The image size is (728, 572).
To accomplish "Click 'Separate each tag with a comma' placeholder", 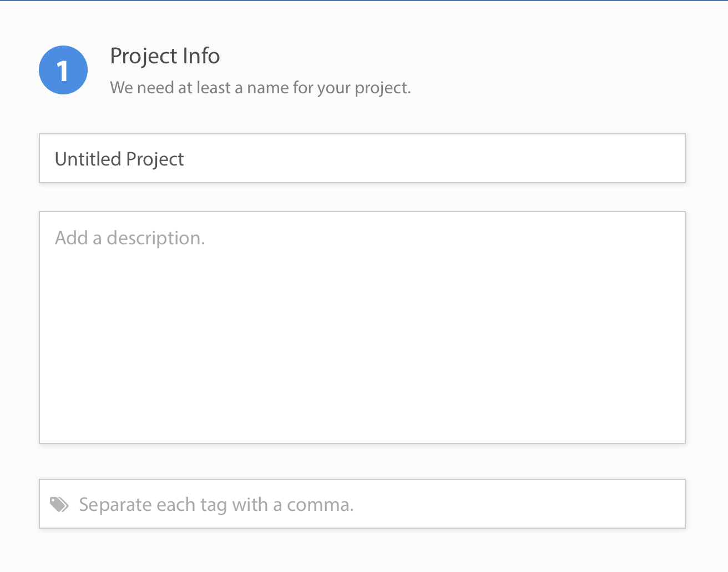I will pyautogui.click(x=216, y=505).
